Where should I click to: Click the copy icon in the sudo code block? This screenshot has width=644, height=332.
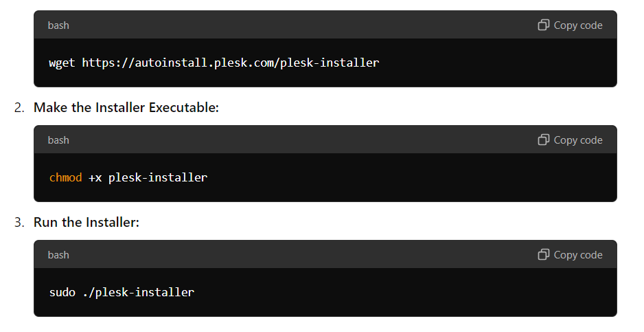pos(543,254)
